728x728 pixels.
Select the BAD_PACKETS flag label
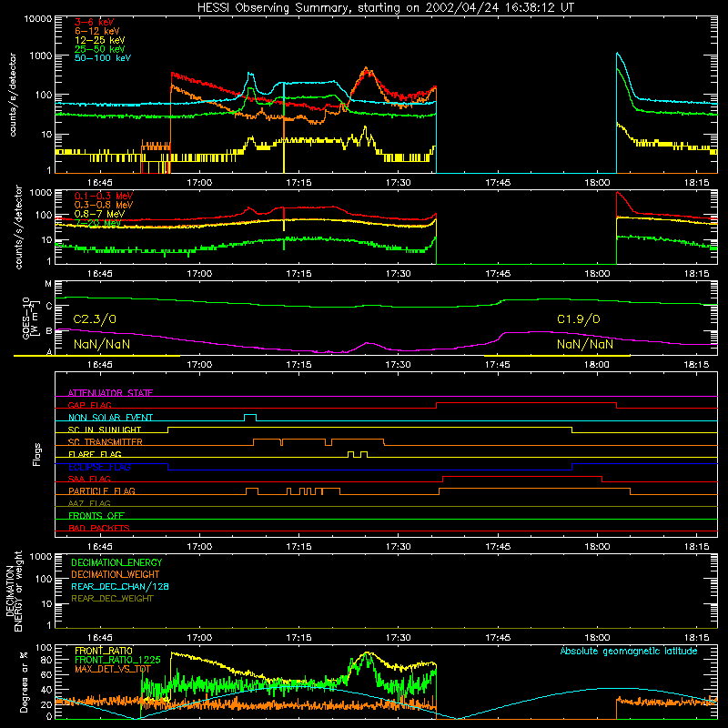click(x=99, y=528)
